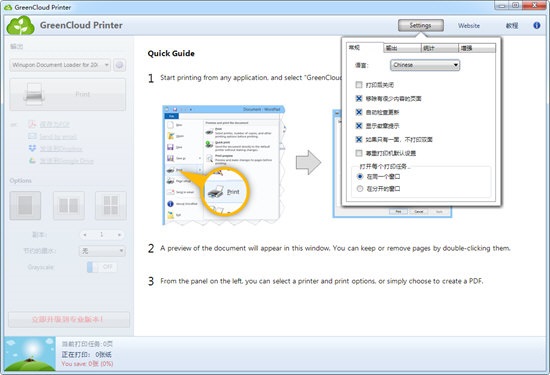
Task: Toggle the Grayscale OFF switch
Action: (x=102, y=267)
